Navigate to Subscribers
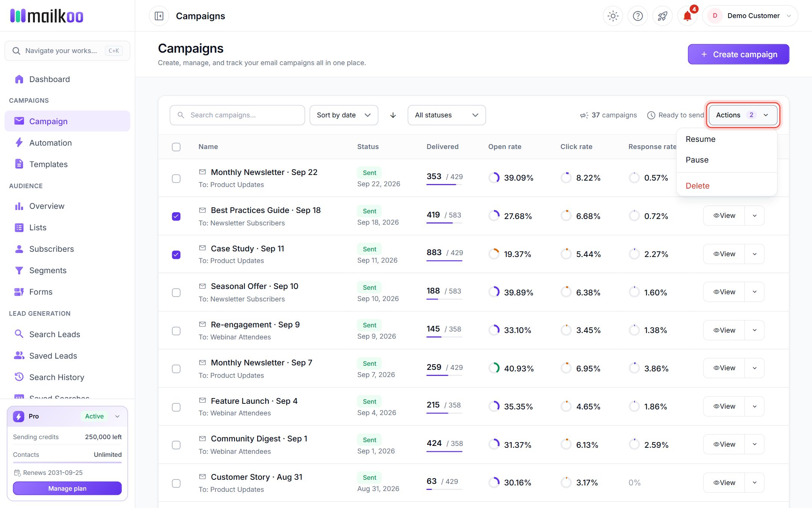812x508 pixels. click(67, 249)
